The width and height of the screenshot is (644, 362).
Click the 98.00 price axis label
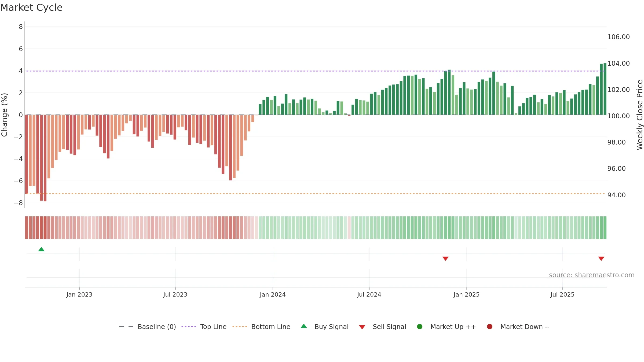click(617, 142)
